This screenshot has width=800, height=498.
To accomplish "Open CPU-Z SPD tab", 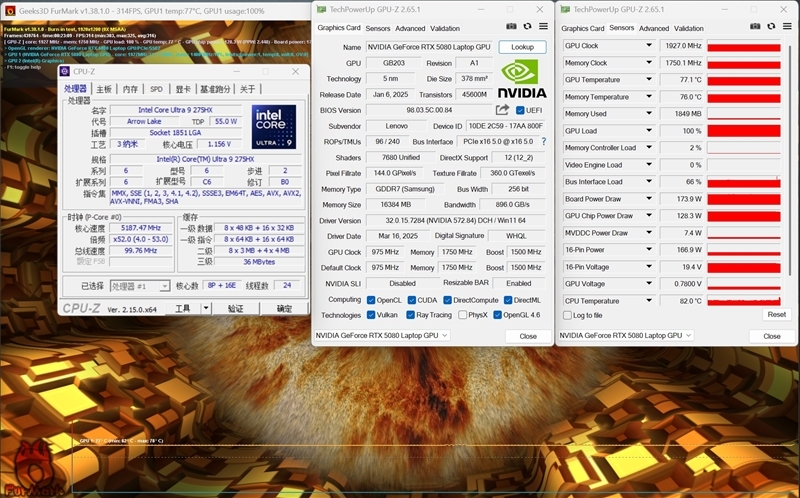I will tap(156, 89).
